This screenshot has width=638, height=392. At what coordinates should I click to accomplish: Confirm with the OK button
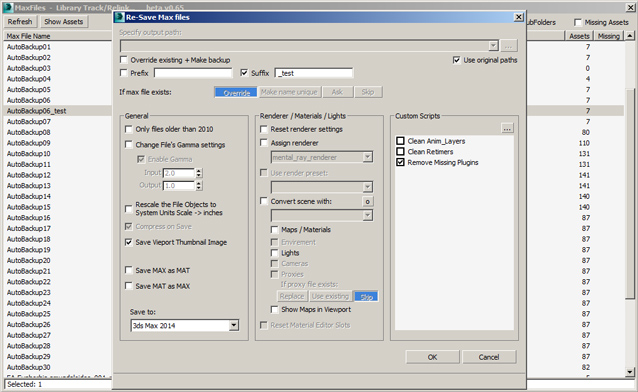(x=433, y=357)
